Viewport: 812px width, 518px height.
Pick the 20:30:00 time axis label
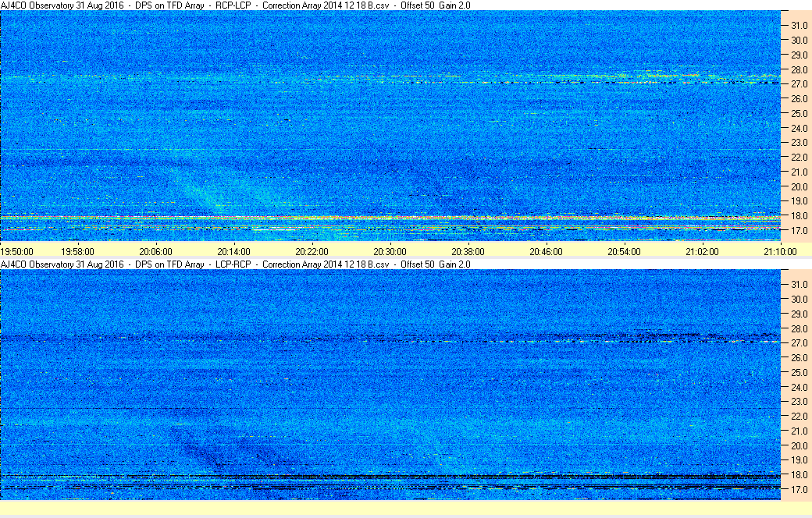click(390, 252)
